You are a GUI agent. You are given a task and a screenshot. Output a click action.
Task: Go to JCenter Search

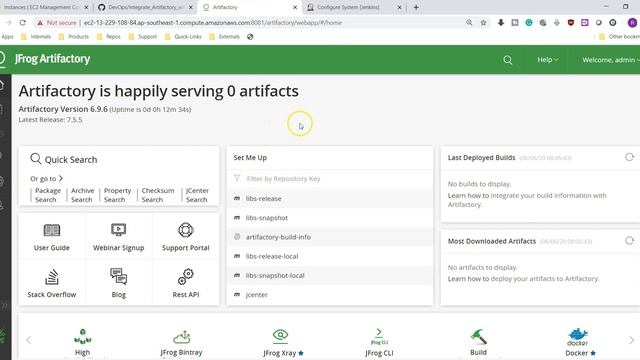tap(197, 195)
